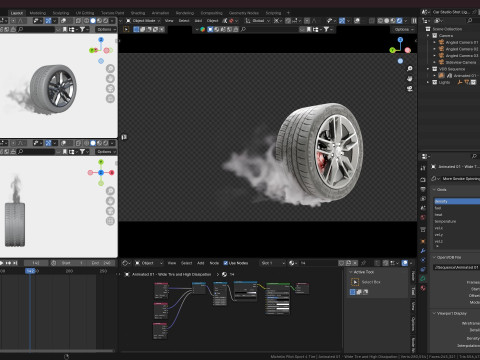Screen dimensions: 480x360
Task: Click the Select Box tool icon
Action: click(x=355, y=282)
